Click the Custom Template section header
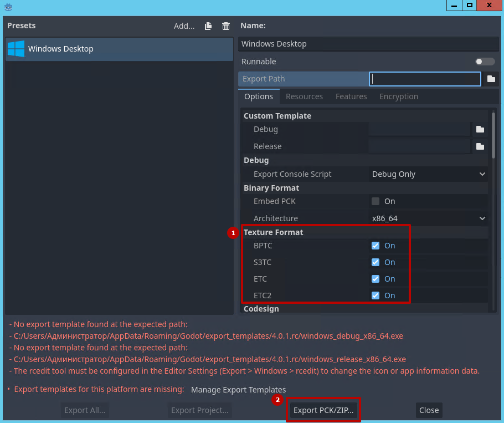504x423 pixels. 277,116
